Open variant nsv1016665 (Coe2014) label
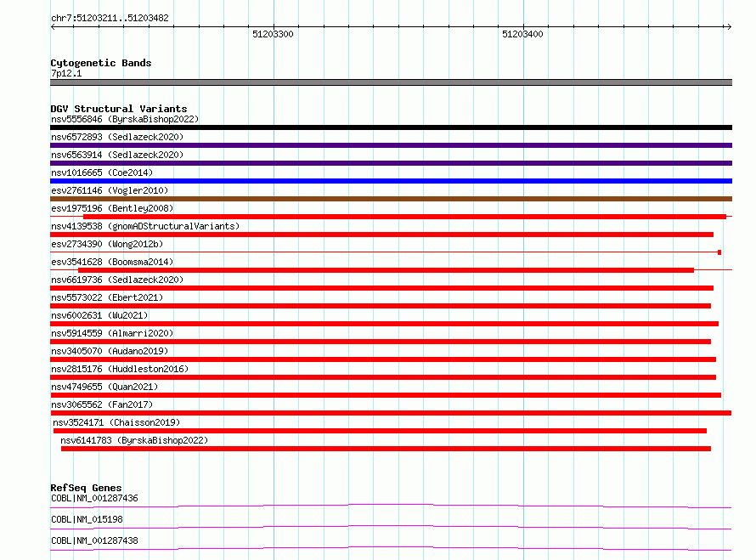The image size is (756, 560). (x=102, y=173)
